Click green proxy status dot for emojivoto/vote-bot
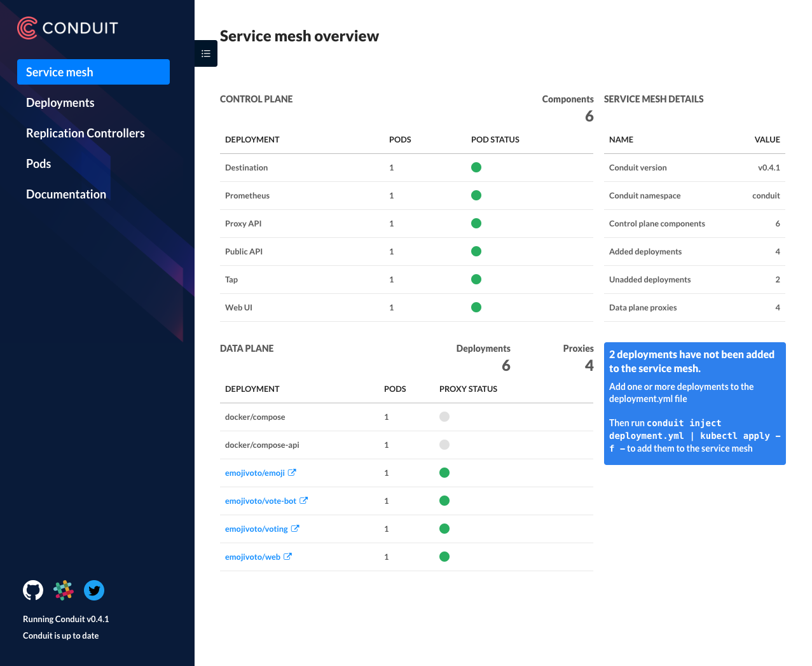 (x=444, y=501)
